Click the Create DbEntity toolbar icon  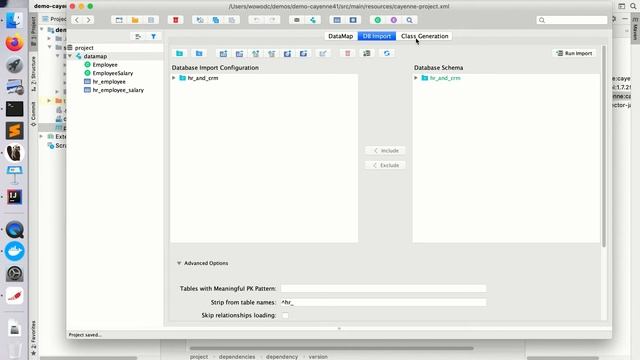tap(337, 20)
